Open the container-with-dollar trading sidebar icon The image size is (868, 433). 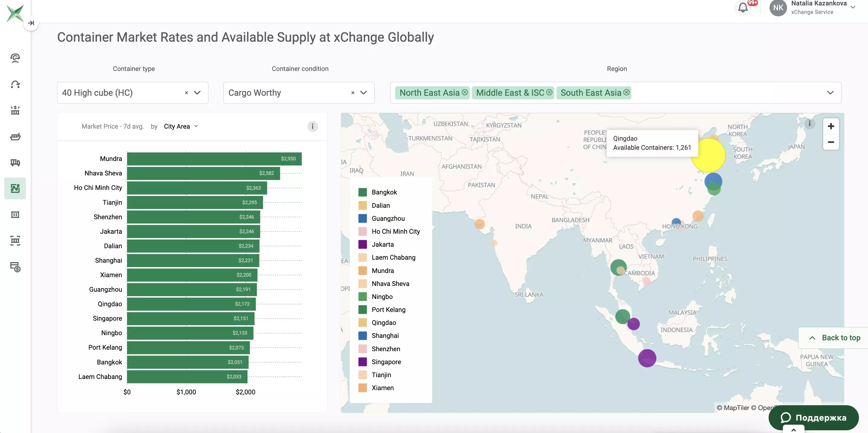(x=15, y=110)
